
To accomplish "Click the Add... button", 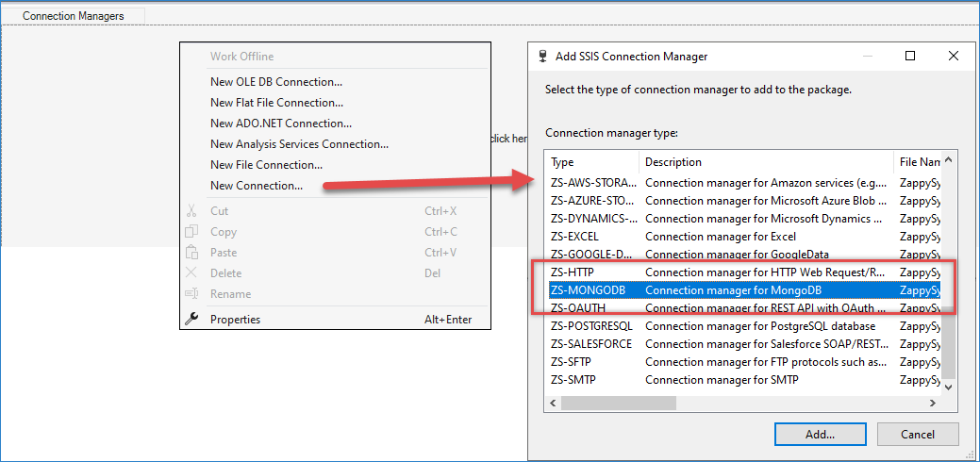I will click(x=820, y=434).
